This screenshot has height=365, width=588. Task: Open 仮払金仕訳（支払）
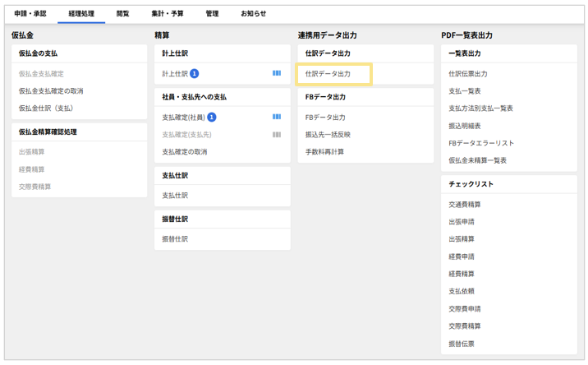46,109
